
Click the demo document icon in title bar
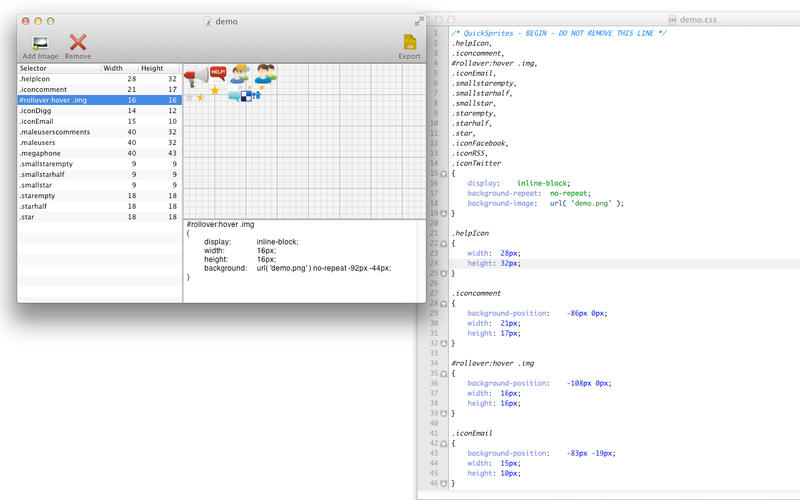(207, 20)
